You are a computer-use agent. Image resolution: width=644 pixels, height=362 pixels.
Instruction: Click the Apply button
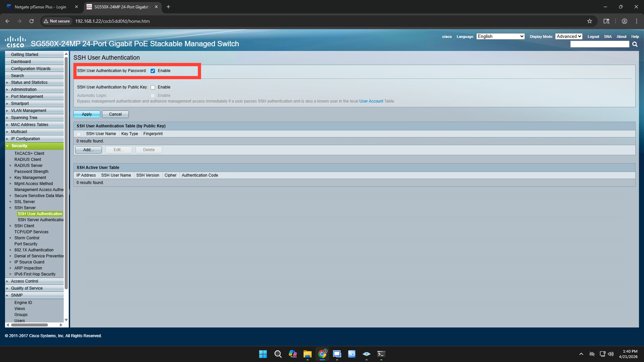coord(87,114)
